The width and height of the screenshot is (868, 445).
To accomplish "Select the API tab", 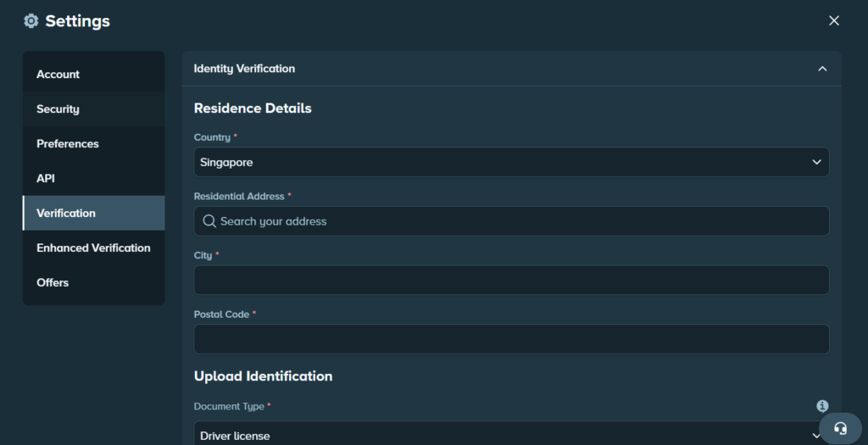I will click(x=93, y=178).
